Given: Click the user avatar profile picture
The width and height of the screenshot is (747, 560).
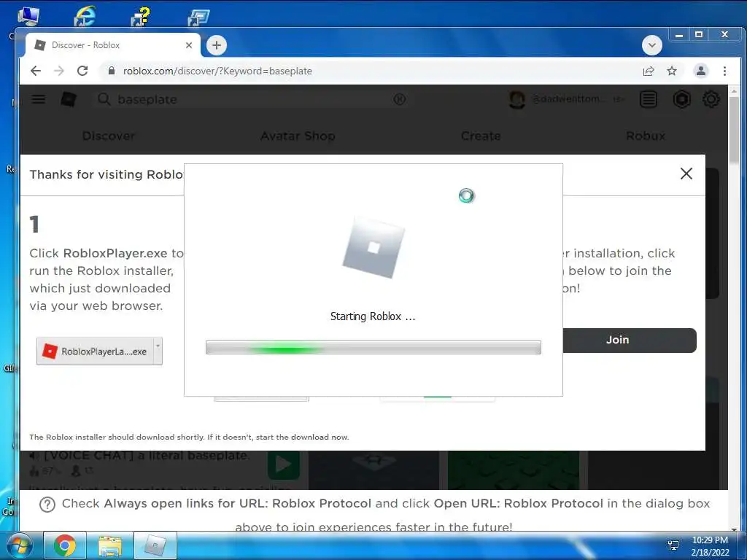Looking at the screenshot, I should (517, 99).
